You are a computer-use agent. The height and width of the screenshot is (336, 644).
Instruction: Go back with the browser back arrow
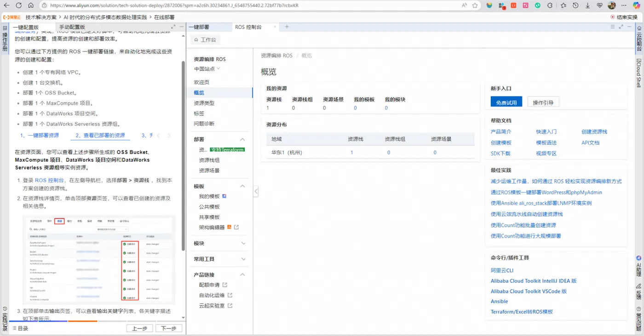[x=7, y=6]
